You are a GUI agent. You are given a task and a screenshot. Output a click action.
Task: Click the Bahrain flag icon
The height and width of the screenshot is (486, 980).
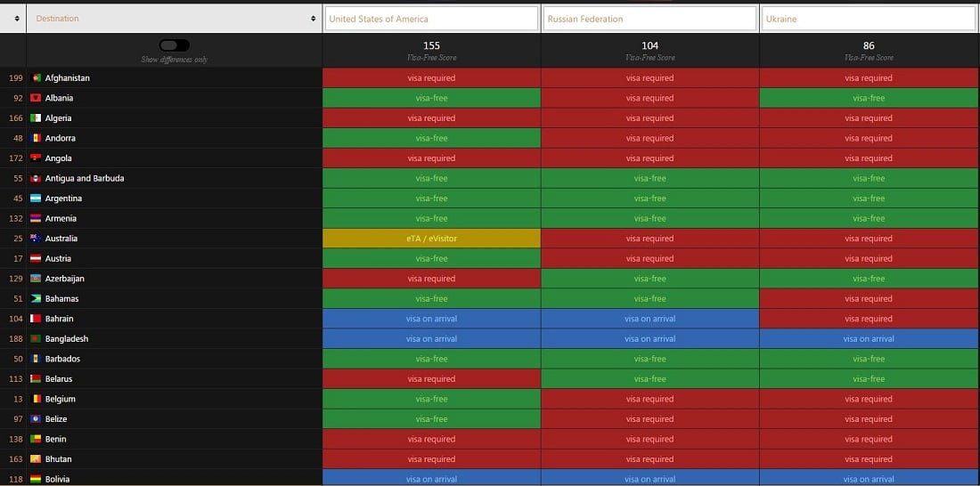36,319
